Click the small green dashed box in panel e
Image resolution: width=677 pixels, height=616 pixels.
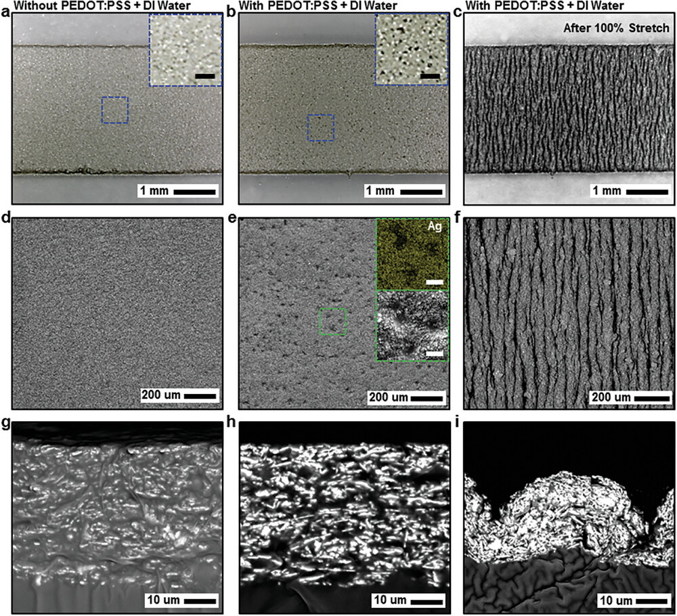point(333,322)
